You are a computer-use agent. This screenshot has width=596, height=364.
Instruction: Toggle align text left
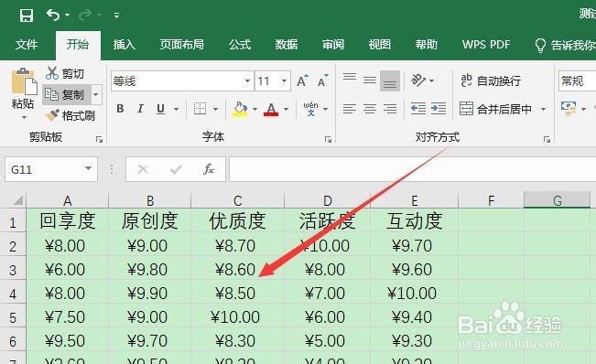(x=350, y=109)
